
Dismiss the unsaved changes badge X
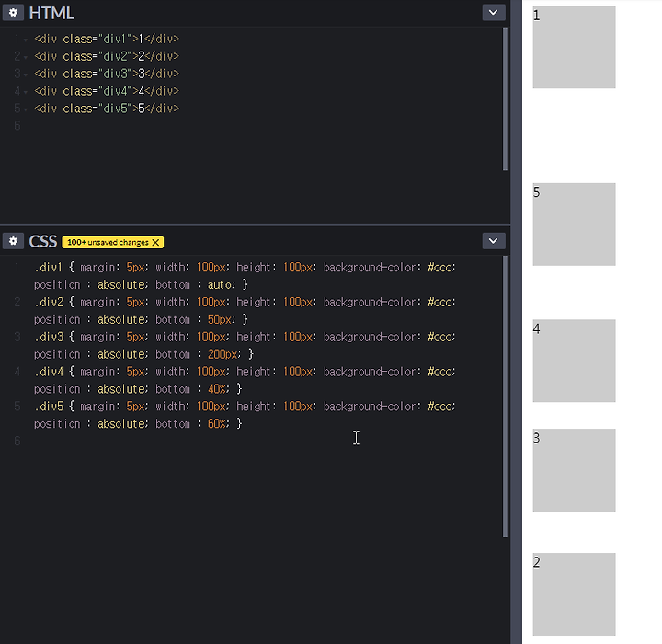(155, 242)
